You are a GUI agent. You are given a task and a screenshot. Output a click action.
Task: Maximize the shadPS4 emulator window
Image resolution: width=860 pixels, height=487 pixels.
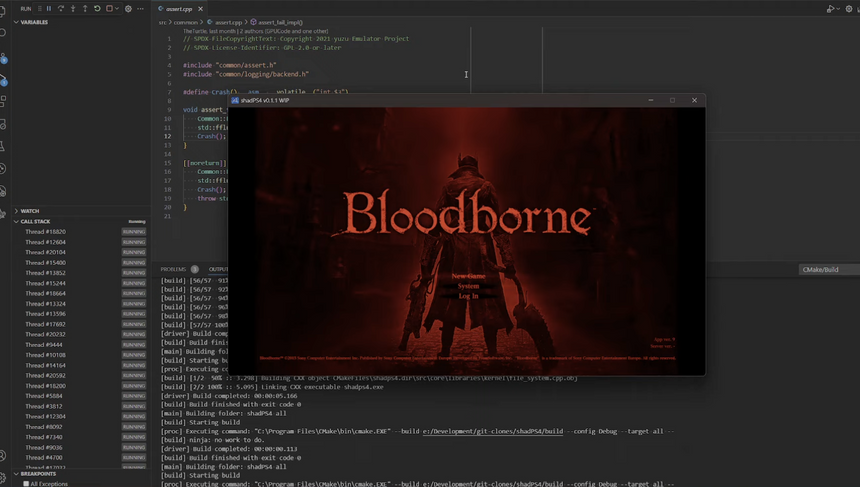point(672,100)
